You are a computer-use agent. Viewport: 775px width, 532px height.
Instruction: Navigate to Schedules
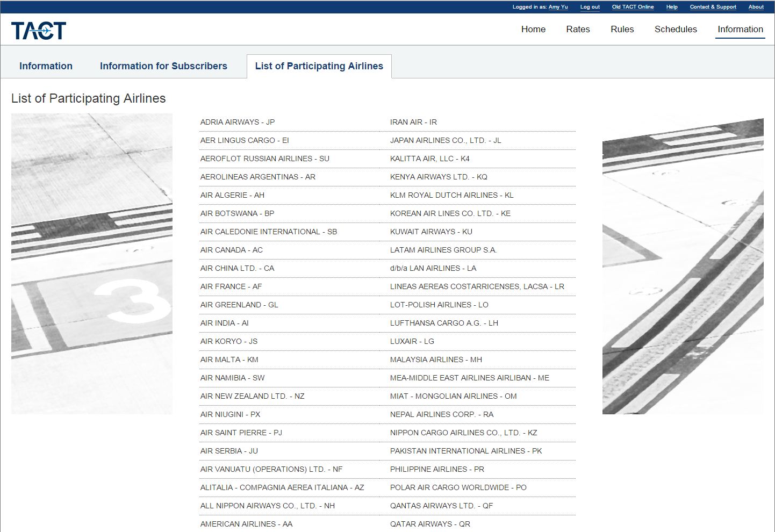[x=676, y=30]
